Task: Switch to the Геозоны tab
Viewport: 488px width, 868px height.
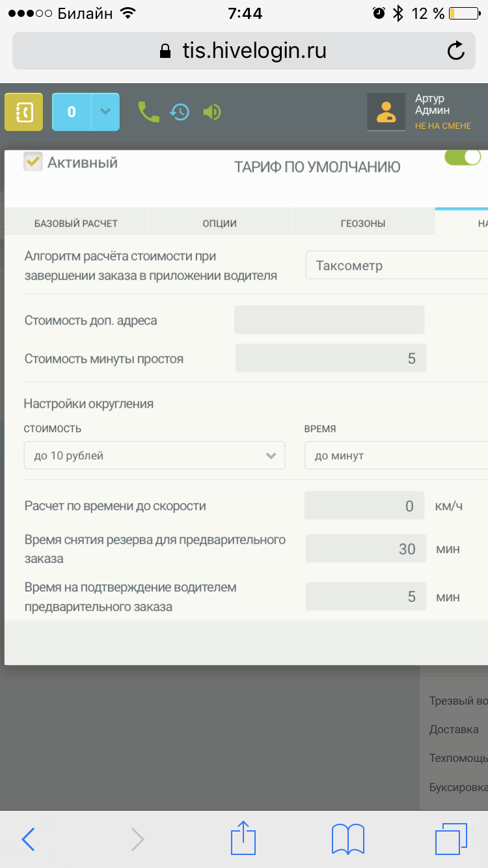Action: pos(362,223)
